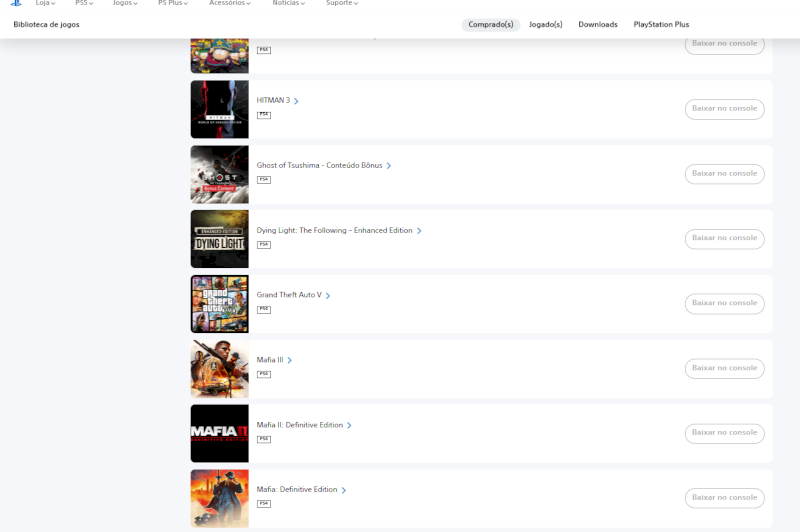Screen dimensions: 800x532
Task: Switch to the Jogado(s) tab
Action: pyautogui.click(x=545, y=24)
